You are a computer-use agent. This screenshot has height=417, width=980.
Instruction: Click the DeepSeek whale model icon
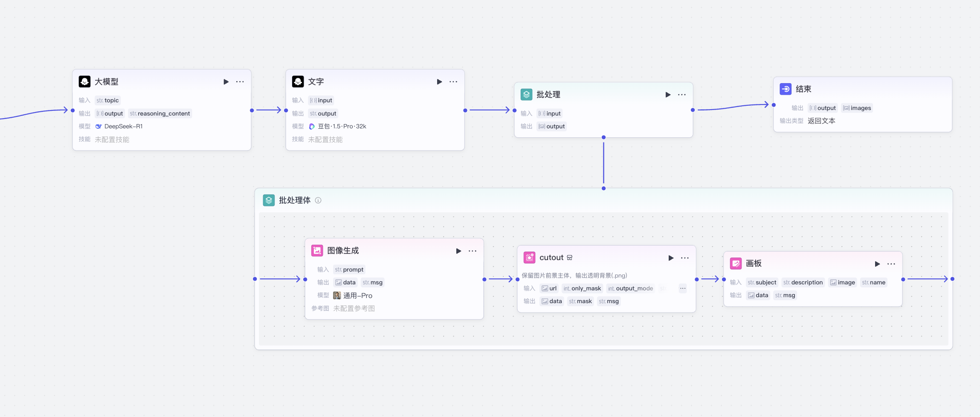[98, 126]
